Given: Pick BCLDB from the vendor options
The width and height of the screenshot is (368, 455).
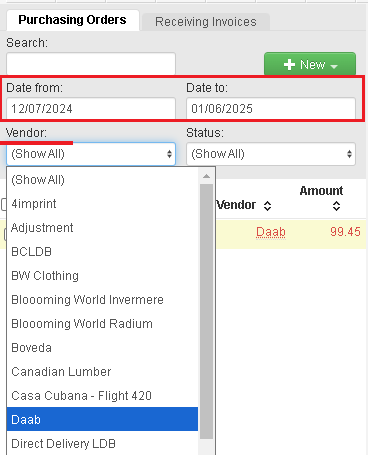Looking at the screenshot, I should (102, 252).
